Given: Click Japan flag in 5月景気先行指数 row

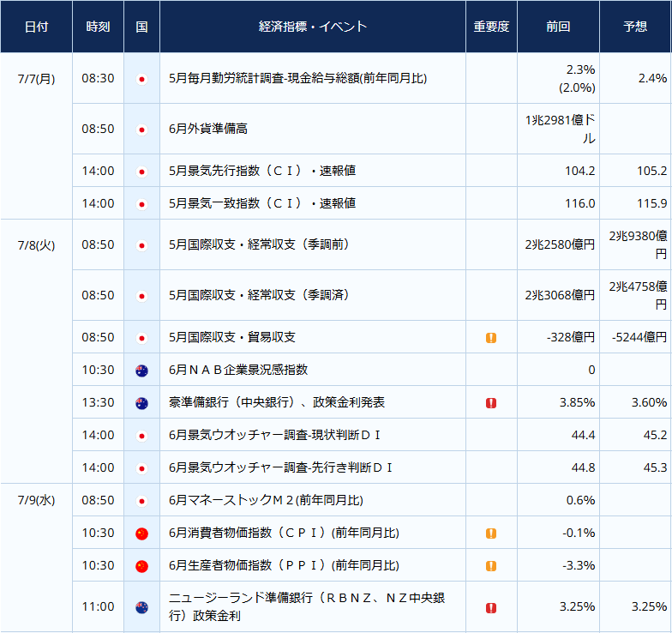Looking at the screenshot, I should tap(142, 172).
